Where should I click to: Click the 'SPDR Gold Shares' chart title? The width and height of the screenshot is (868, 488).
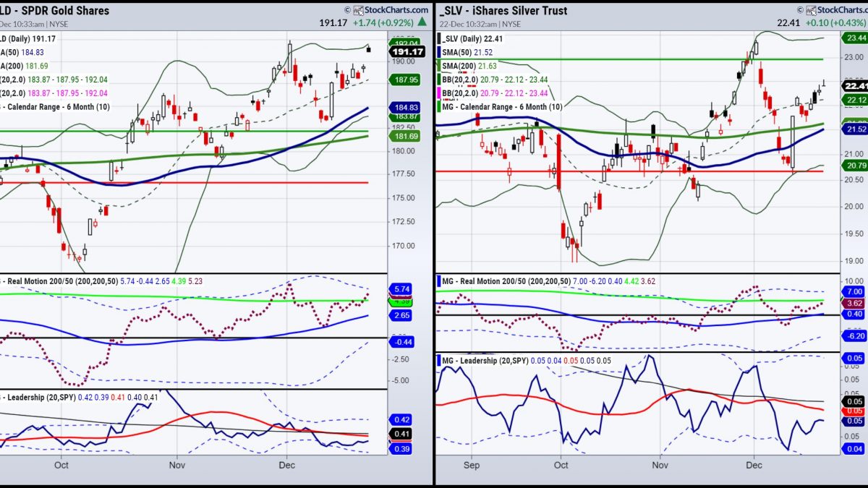click(x=64, y=11)
